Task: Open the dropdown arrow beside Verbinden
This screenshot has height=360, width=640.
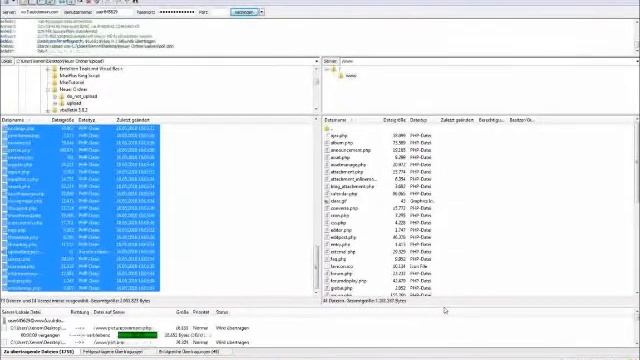Action: 262,12
